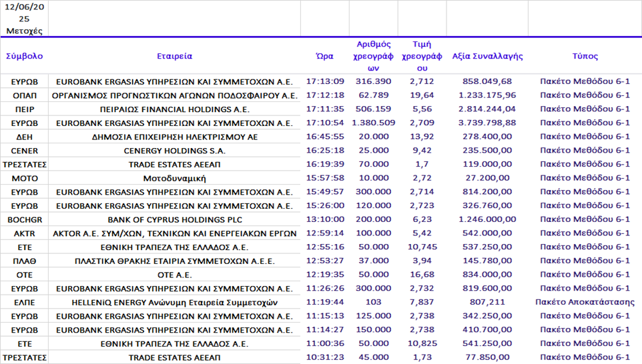Screen dimensions: 642x364
Task: Click the time cell '15:49:57'
Action: [325, 192]
